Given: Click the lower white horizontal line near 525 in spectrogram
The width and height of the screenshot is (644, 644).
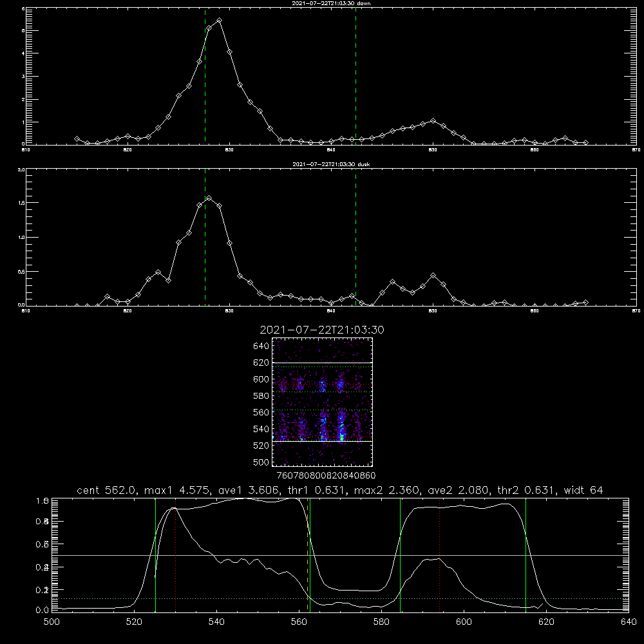Looking at the screenshot, I should pos(323,441).
